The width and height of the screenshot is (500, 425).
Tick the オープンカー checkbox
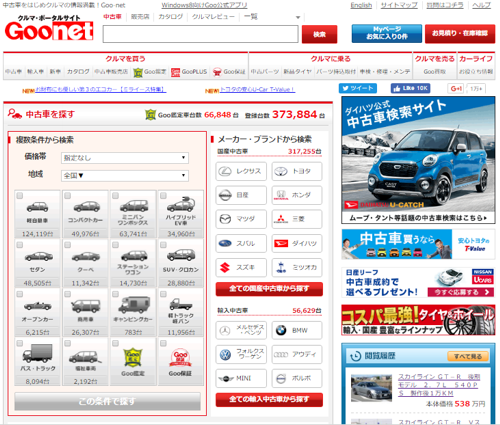coord(20,294)
